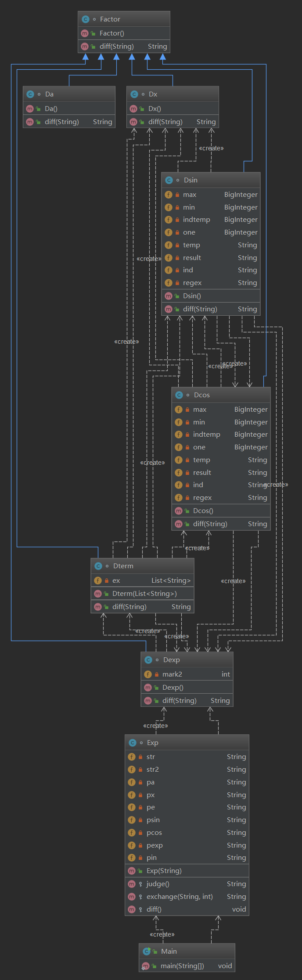Click the field icon beside psin
Viewport: 302px width, 980px height.
point(132,820)
